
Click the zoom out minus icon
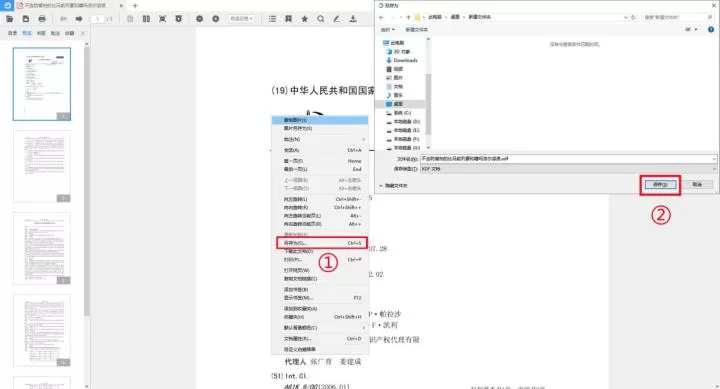[199, 19]
